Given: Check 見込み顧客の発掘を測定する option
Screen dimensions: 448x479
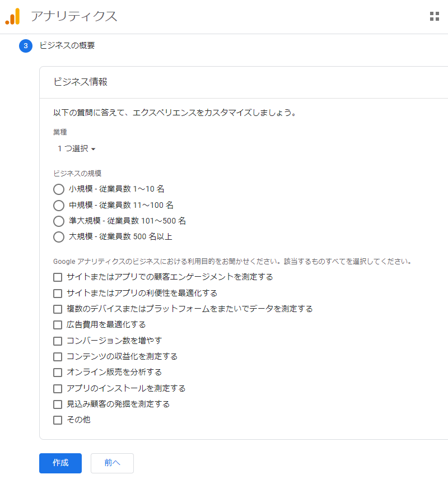Looking at the screenshot, I should [x=58, y=404].
